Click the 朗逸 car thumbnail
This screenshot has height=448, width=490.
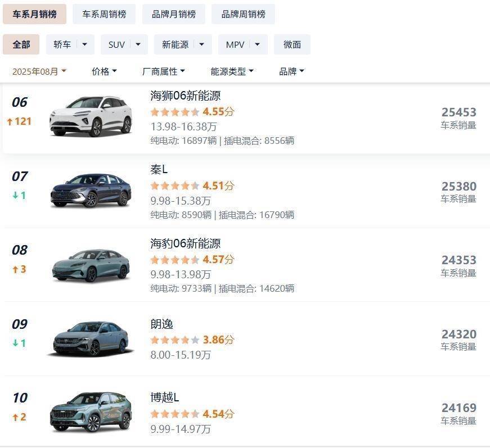(91, 338)
